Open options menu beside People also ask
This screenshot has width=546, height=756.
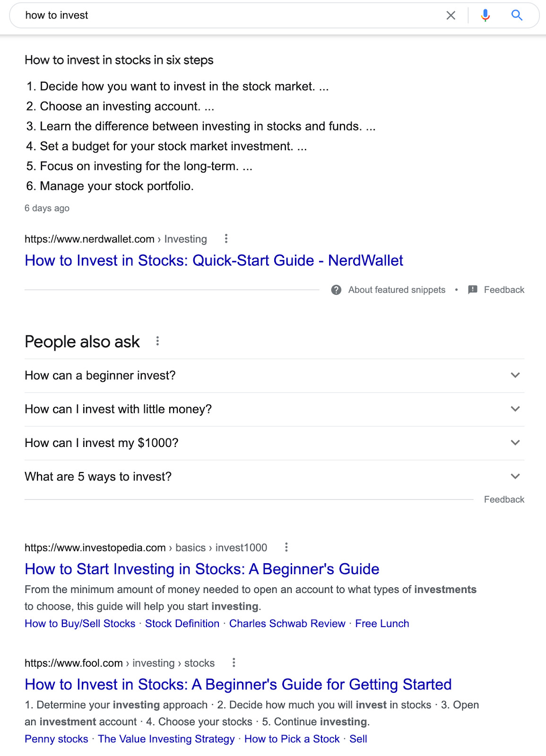tap(157, 341)
